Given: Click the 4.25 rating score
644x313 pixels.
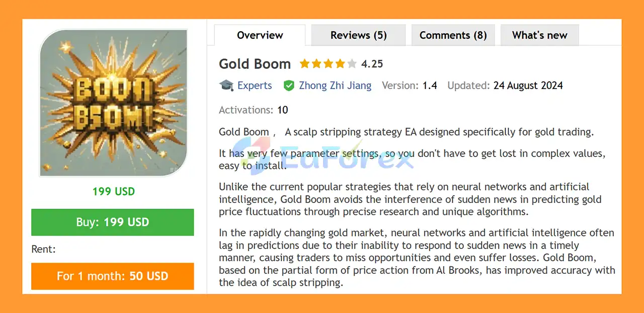Looking at the screenshot, I should click(372, 64).
